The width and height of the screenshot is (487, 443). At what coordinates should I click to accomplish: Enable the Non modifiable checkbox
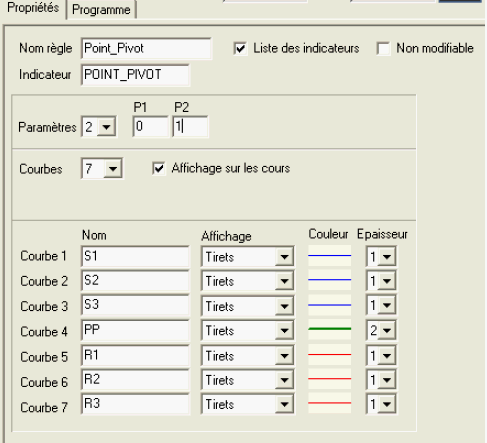[x=383, y=48]
